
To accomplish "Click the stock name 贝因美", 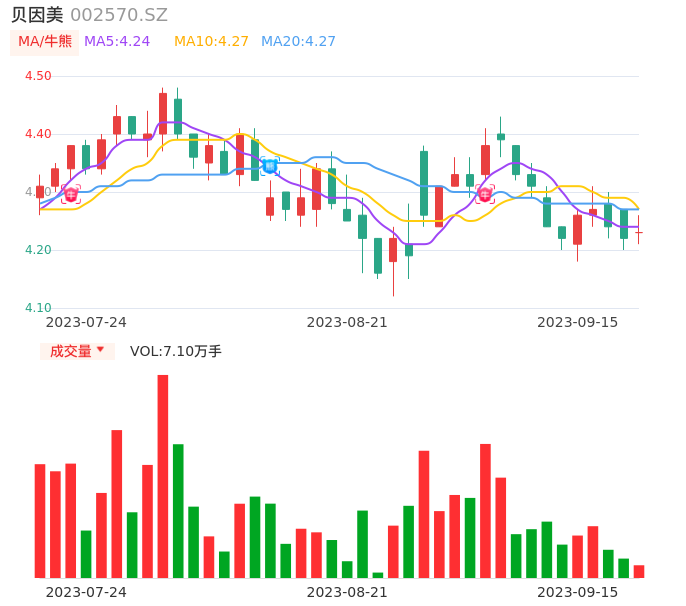I will click(x=37, y=15).
